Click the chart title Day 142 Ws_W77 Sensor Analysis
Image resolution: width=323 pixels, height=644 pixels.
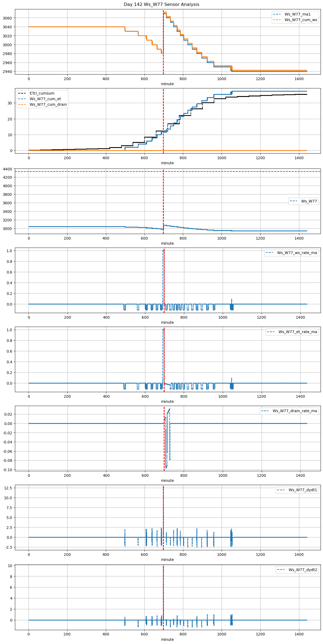click(161, 4)
